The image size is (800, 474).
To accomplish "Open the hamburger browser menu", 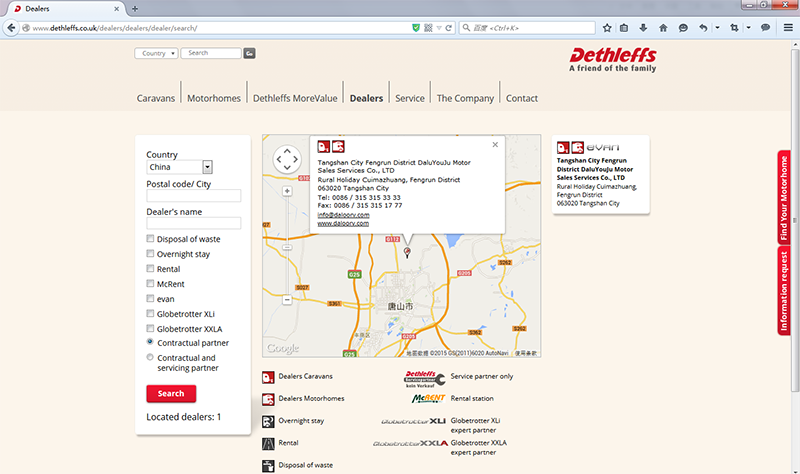I will click(788, 28).
